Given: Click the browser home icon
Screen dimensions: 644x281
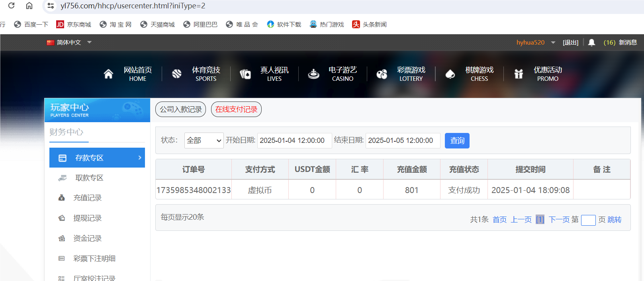Looking at the screenshot, I should [29, 6].
